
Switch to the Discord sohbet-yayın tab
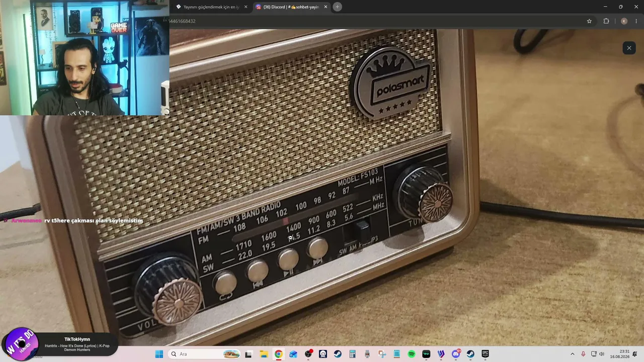(291, 7)
